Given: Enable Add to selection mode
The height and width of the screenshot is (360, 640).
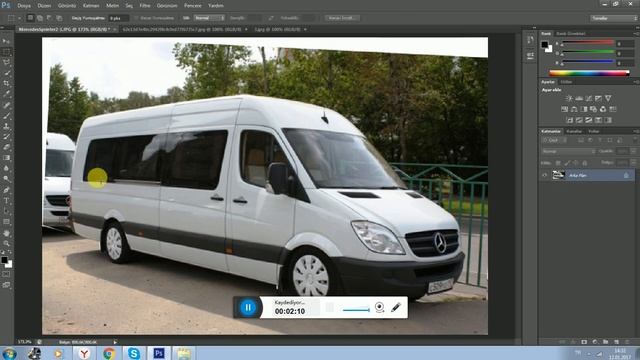Looking at the screenshot, I should pos(40,18).
